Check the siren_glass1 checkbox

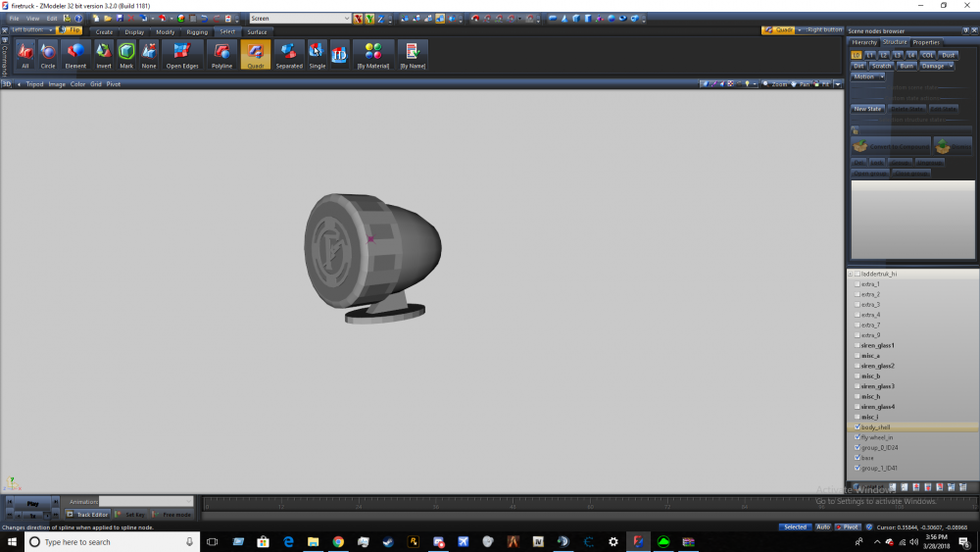[x=857, y=345]
